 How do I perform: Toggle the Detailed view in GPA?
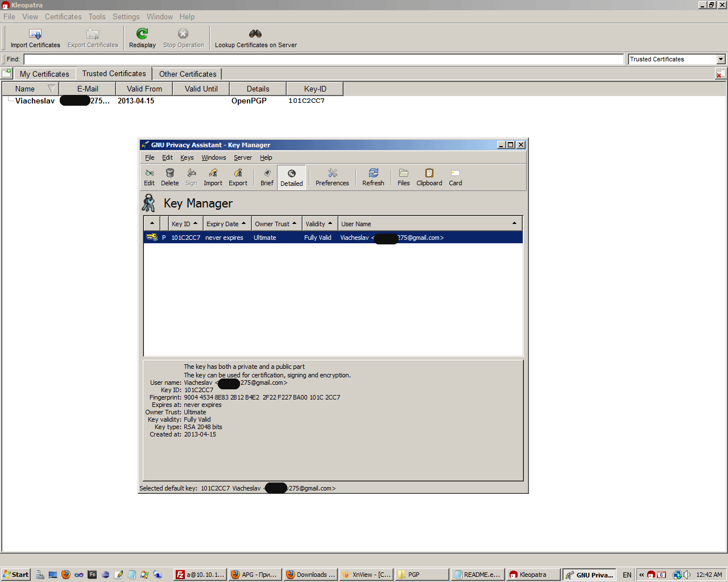(x=292, y=177)
